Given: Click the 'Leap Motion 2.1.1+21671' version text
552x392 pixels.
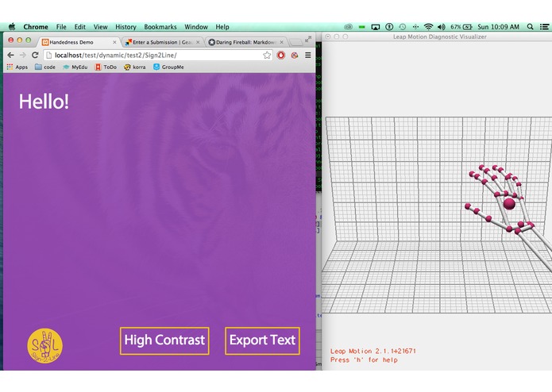Looking at the screenshot, I should coord(373,351).
